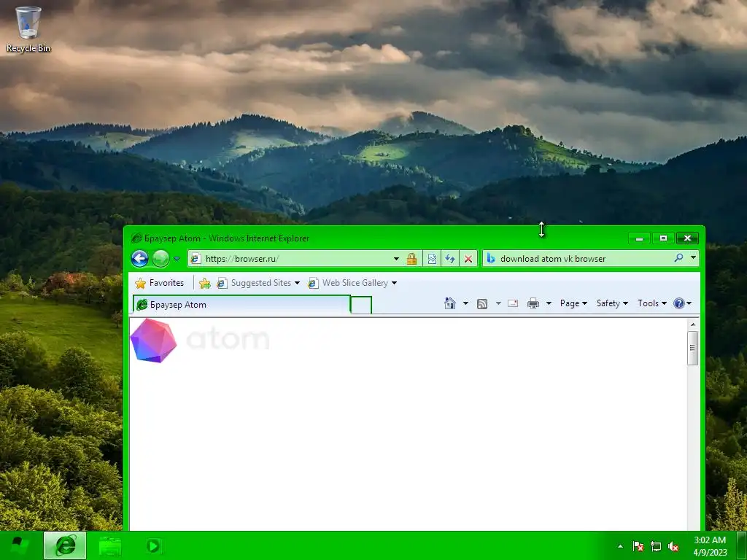
Task: Expand the Web Slice Gallery dropdown arrow
Action: coord(395,283)
